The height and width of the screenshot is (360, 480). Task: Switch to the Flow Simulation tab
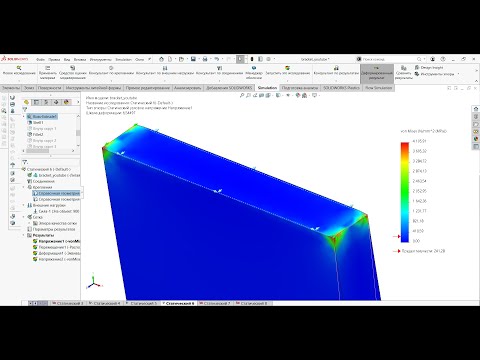378,88
